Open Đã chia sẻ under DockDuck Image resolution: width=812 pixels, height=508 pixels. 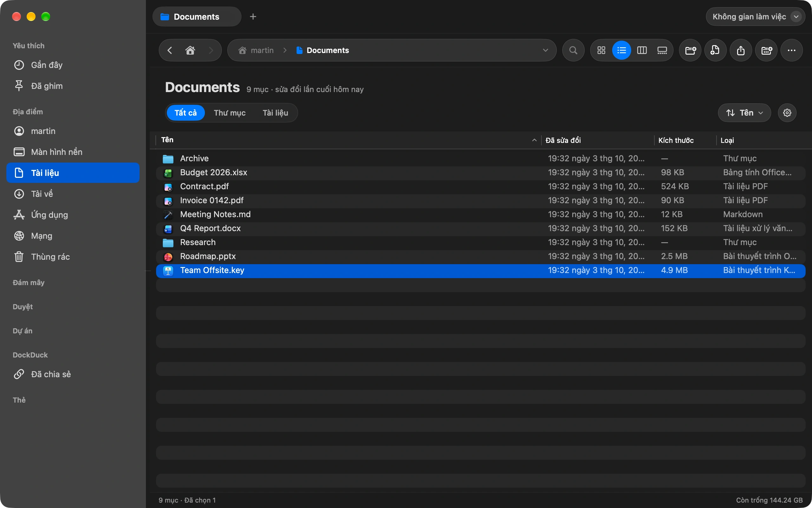(73, 374)
